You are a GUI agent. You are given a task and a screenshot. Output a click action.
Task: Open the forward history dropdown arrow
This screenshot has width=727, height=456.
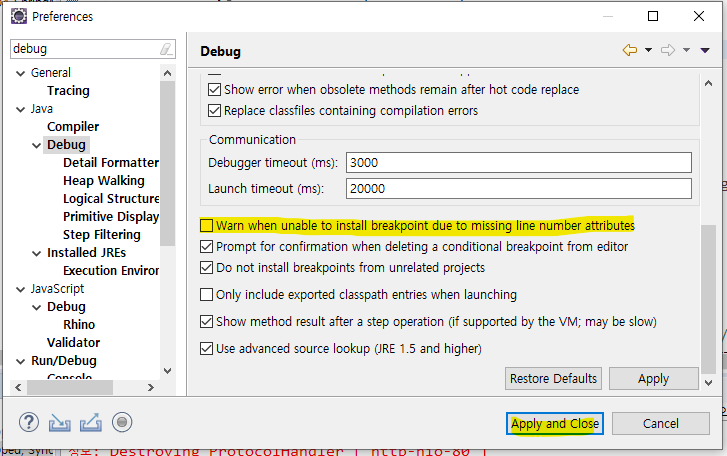pyautogui.click(x=686, y=50)
